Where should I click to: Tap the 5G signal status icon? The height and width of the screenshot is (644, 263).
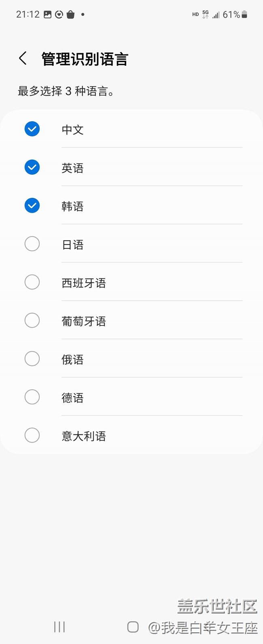click(206, 15)
